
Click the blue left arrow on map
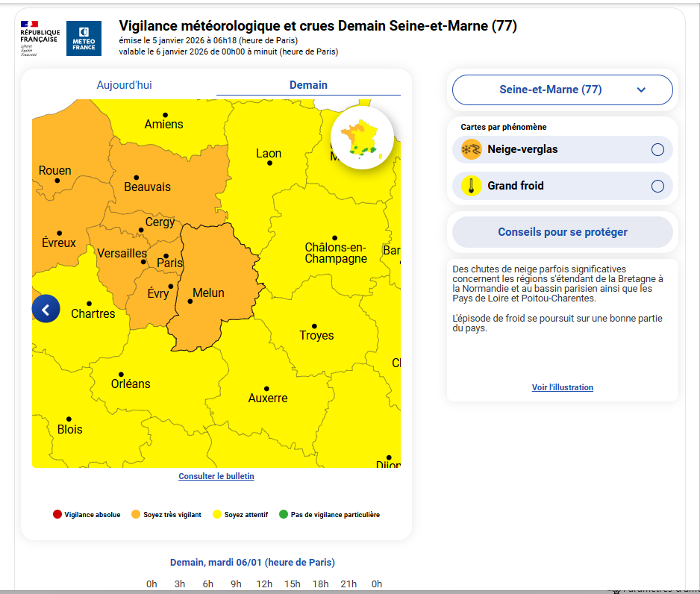(x=46, y=308)
